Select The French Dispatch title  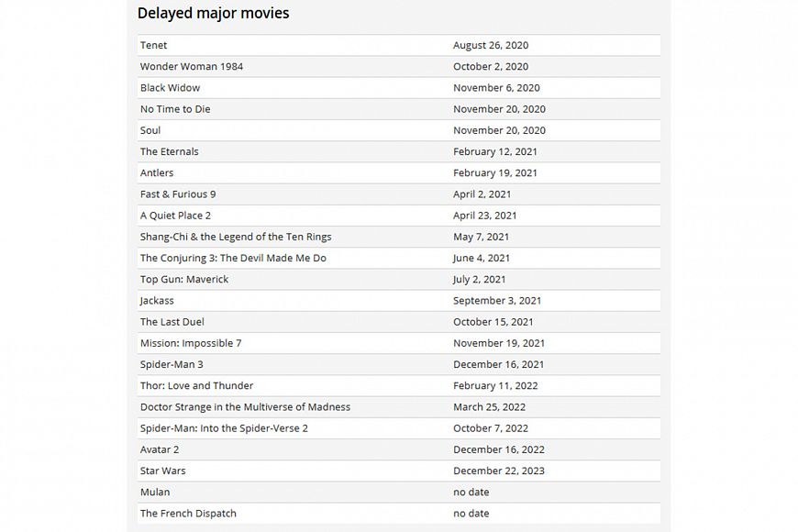click(188, 513)
